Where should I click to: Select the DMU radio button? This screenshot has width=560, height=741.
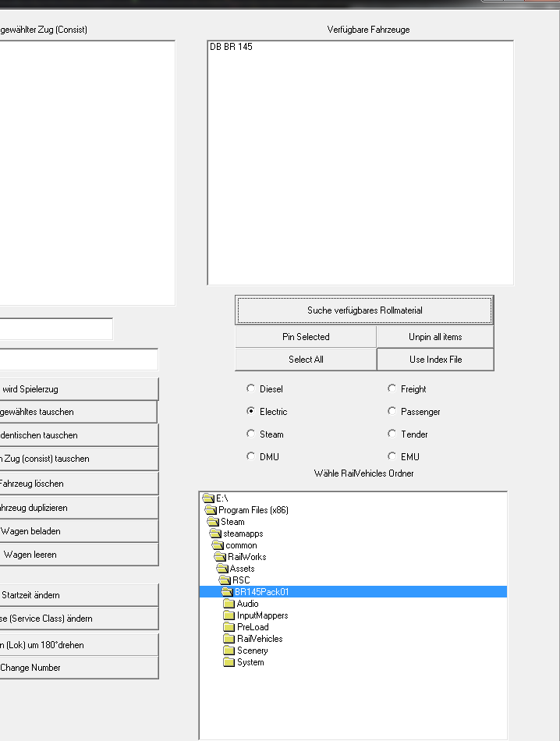click(x=250, y=456)
